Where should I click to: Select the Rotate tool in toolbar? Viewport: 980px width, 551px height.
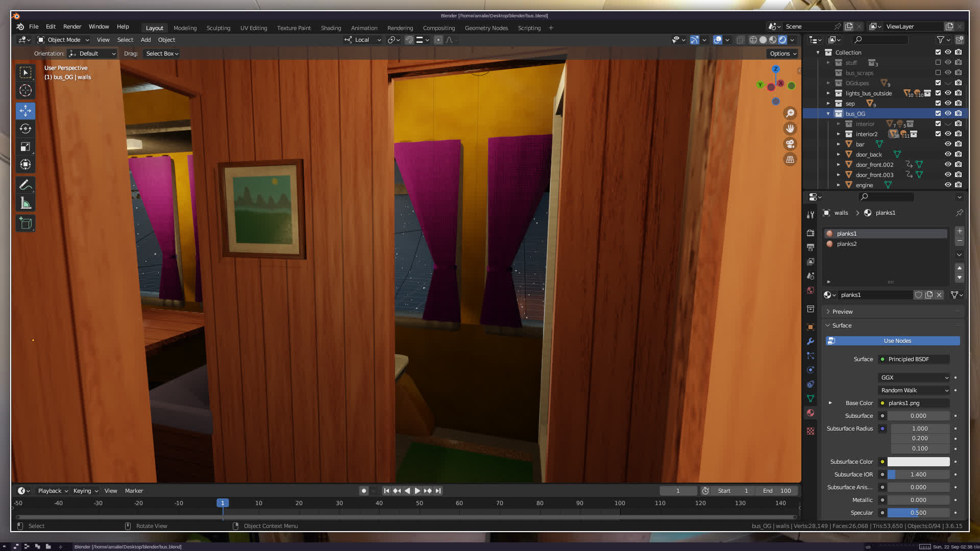(x=26, y=129)
